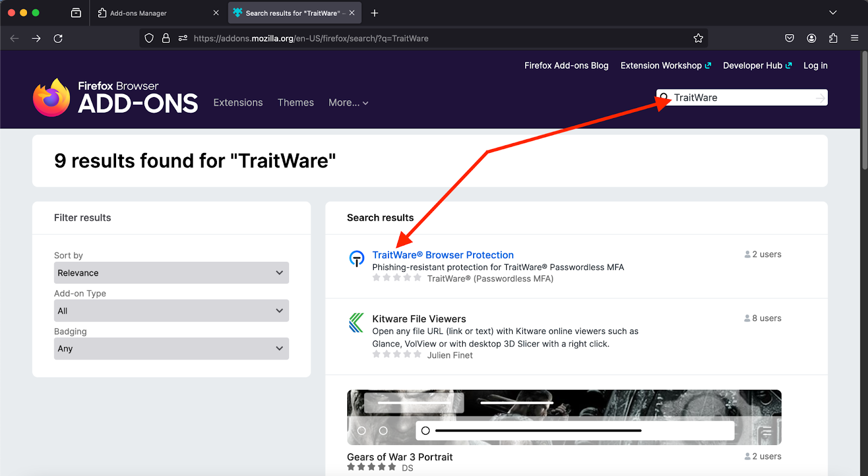Show site security padlock info
Image resolution: width=868 pixels, height=476 pixels.
click(166, 38)
